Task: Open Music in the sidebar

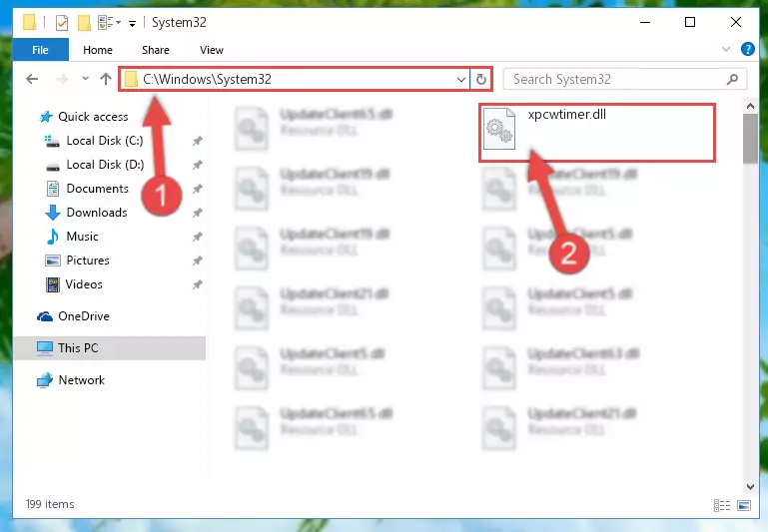Action: pos(82,237)
